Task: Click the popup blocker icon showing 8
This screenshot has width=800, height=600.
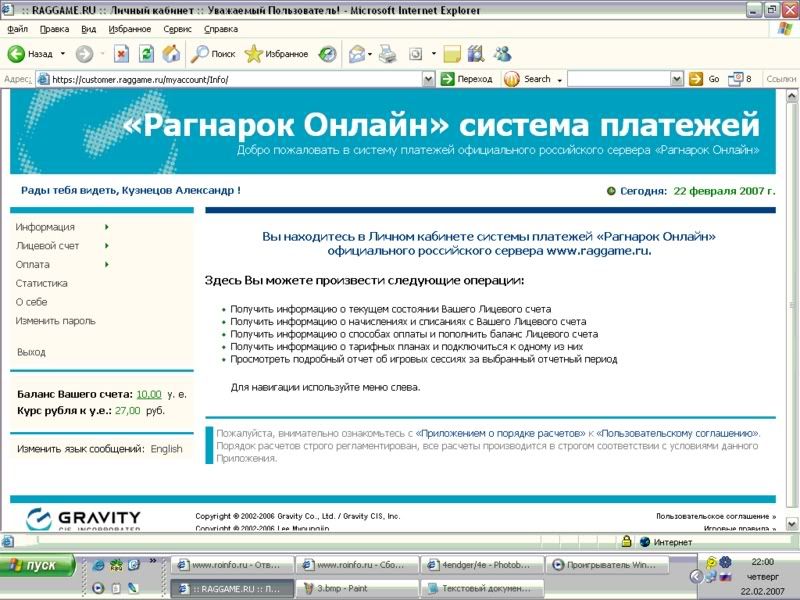Action: [739, 79]
